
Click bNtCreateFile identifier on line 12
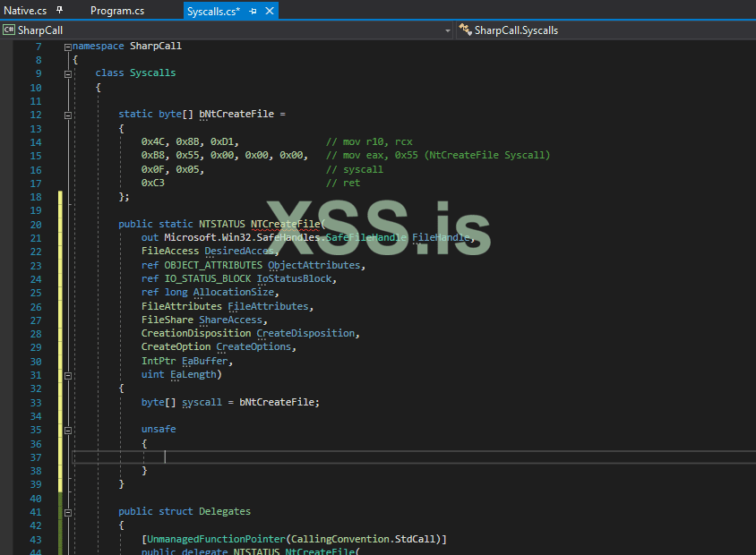click(236, 114)
